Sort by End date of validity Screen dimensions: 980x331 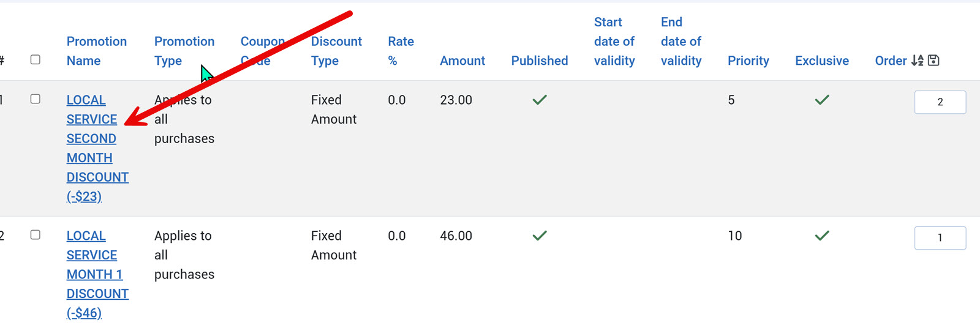[x=680, y=42]
